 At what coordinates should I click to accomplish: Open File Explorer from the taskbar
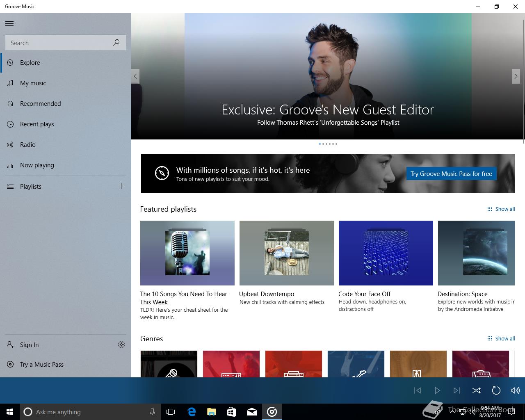click(212, 412)
